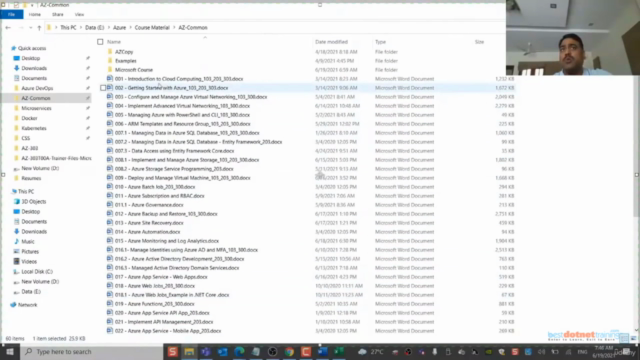Open Microsoft Teams from the taskbar

coord(206,351)
